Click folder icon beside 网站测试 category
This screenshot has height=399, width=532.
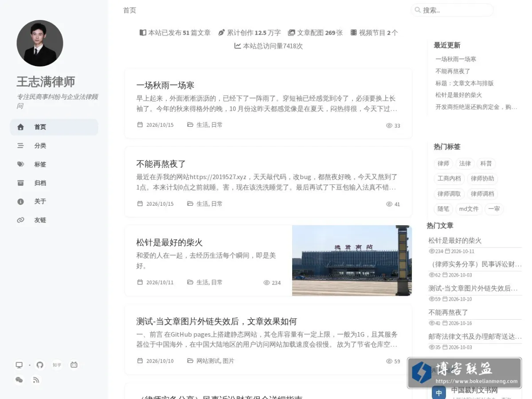click(190, 361)
